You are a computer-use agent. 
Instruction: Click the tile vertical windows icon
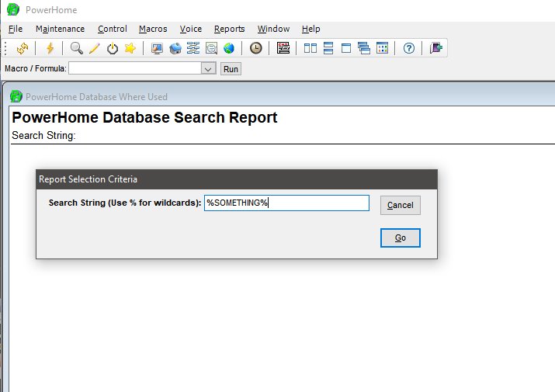pyautogui.click(x=310, y=48)
